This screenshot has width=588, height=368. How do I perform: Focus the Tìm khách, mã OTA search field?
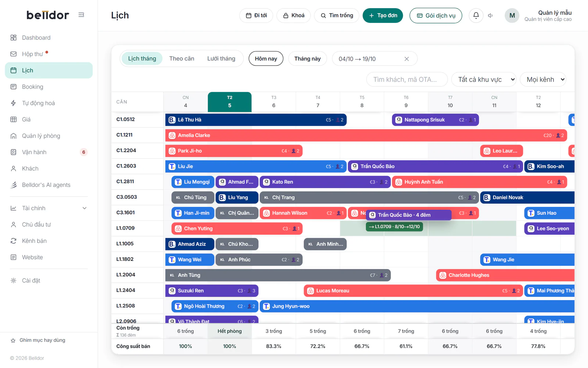click(x=407, y=79)
